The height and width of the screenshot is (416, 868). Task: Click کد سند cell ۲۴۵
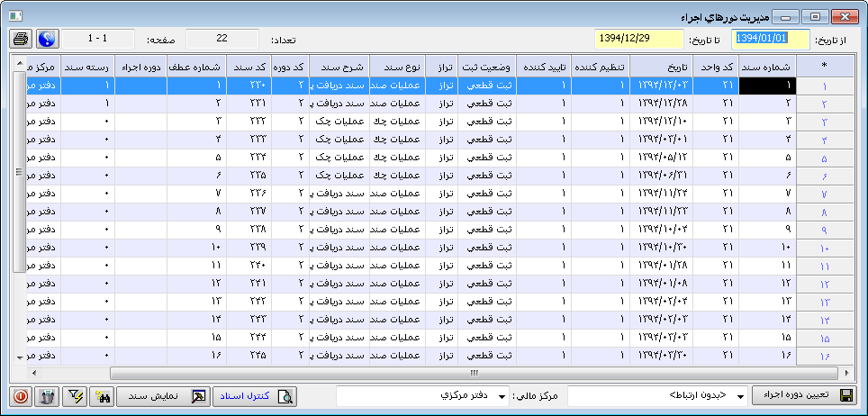[x=249, y=357]
